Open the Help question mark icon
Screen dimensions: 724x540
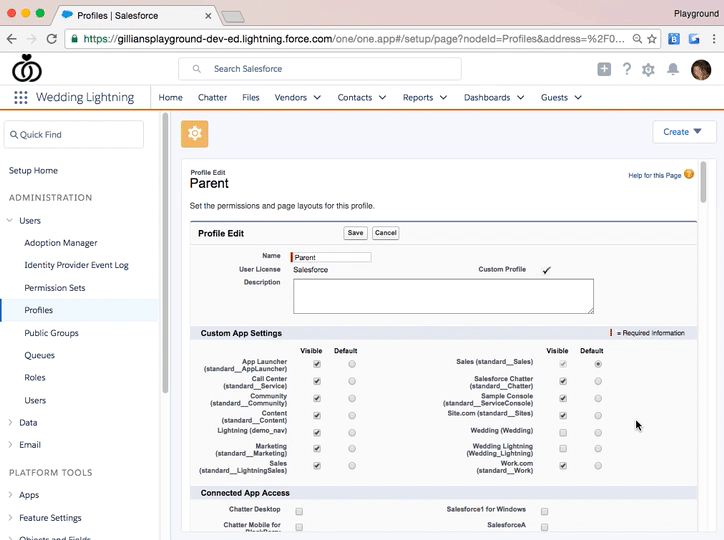click(627, 69)
